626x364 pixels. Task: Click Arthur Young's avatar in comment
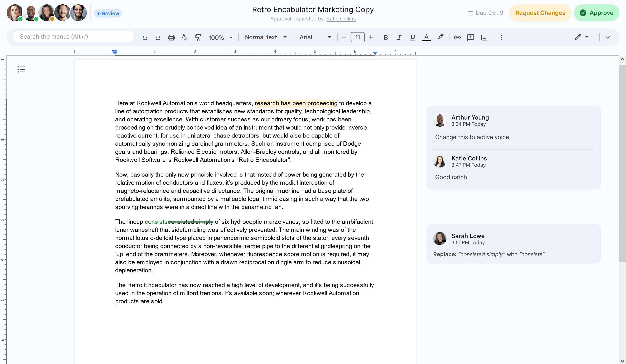(440, 120)
